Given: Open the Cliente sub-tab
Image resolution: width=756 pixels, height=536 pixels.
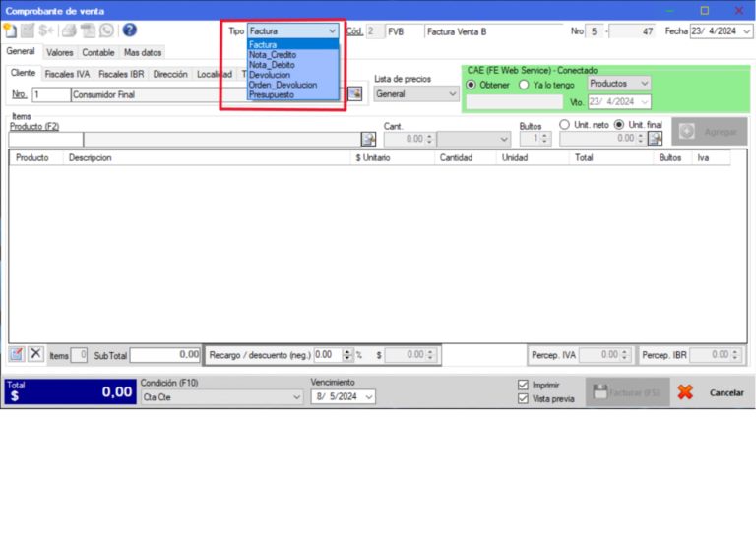Looking at the screenshot, I should tap(24, 73).
